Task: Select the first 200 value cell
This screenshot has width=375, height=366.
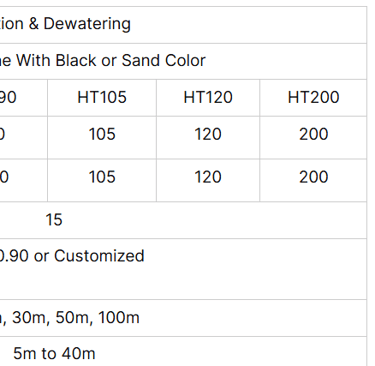Action: [x=313, y=137]
